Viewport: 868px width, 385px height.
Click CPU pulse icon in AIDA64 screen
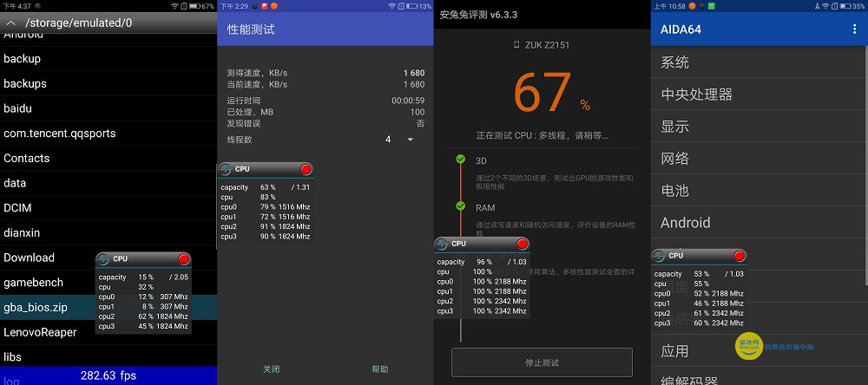pos(658,256)
